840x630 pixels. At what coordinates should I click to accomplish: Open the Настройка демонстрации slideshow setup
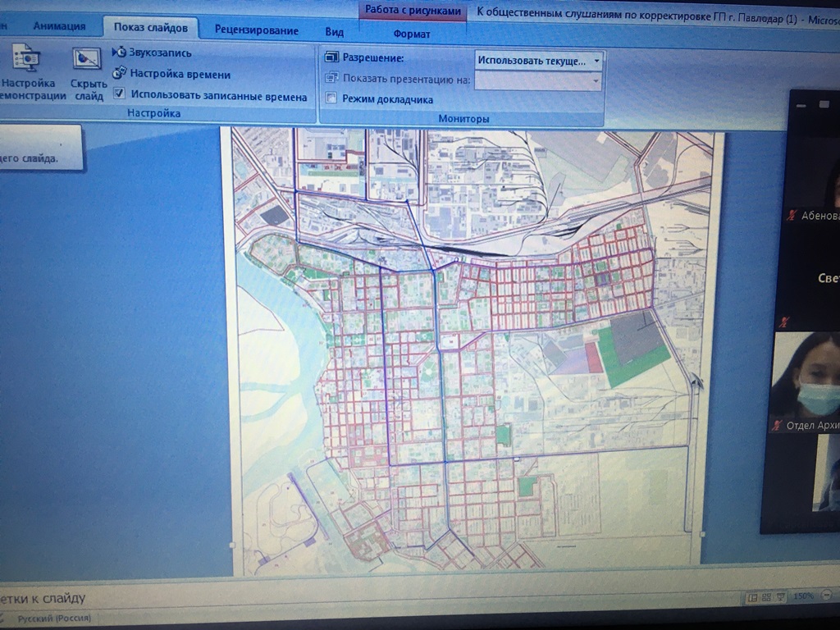coord(28,71)
